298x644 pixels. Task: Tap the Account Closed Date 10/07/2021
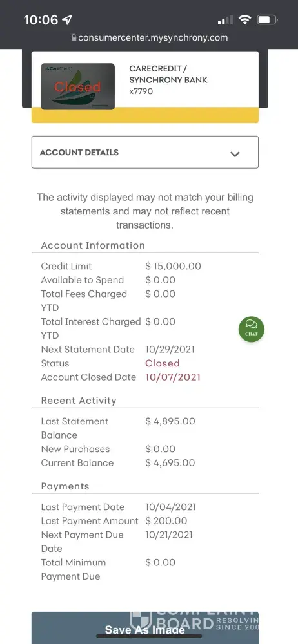pyautogui.click(x=173, y=377)
